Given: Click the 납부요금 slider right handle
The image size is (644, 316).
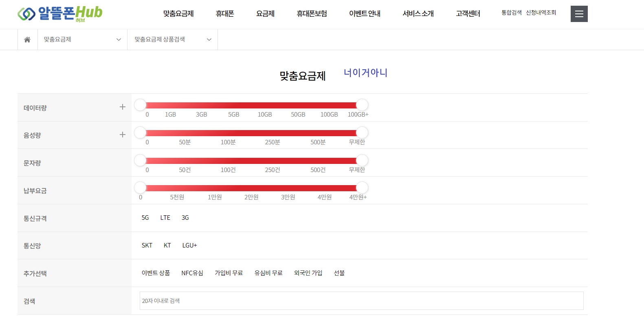Looking at the screenshot, I should [362, 188].
